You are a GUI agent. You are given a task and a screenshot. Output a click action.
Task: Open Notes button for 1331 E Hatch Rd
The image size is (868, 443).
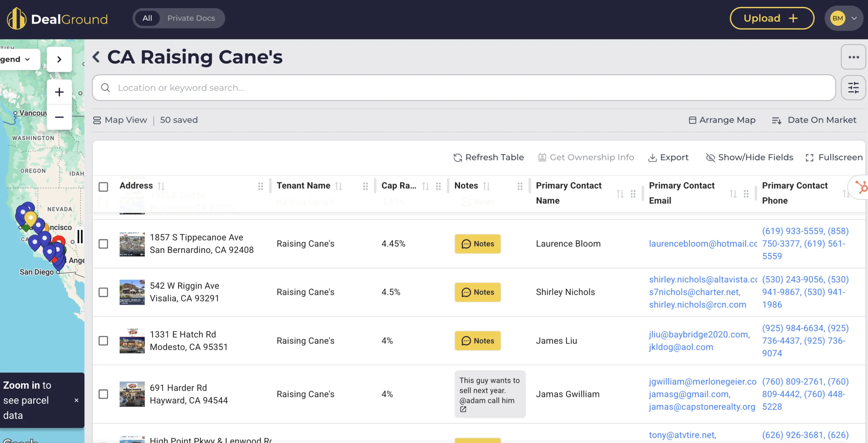click(477, 341)
